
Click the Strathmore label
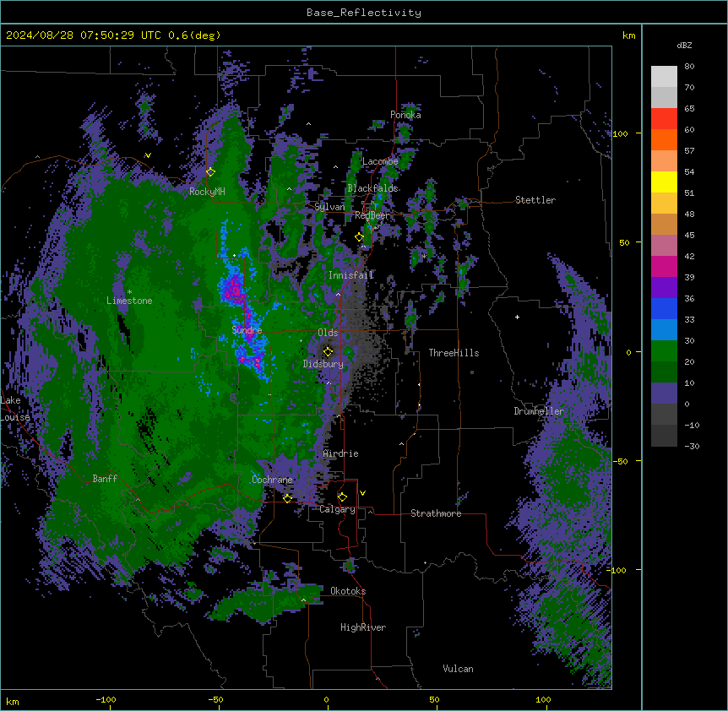click(x=436, y=513)
